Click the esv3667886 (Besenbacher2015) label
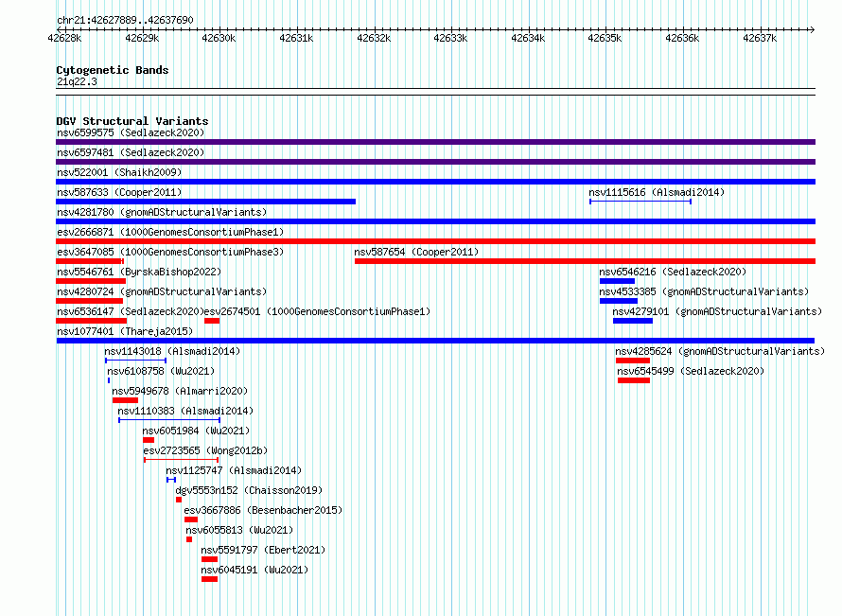 tap(263, 510)
